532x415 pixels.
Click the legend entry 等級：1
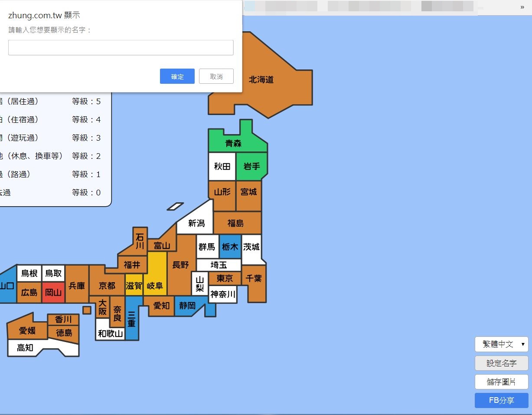tap(86, 174)
